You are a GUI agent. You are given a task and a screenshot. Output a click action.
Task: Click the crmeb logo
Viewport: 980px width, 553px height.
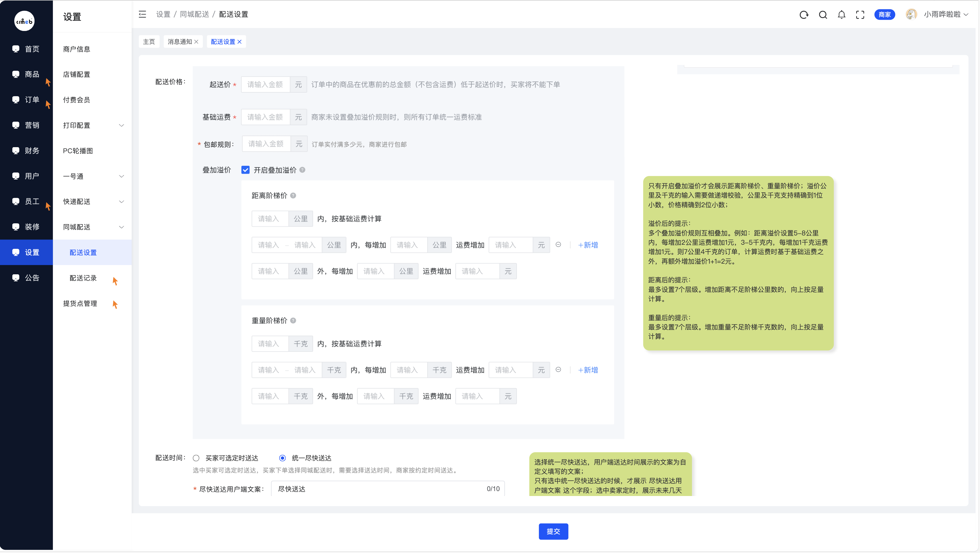(x=24, y=21)
